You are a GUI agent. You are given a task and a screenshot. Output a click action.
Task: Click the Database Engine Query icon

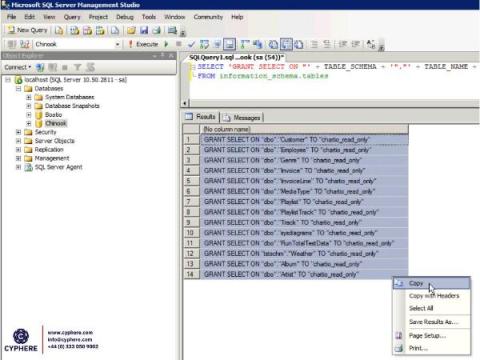pyautogui.click(x=59, y=31)
